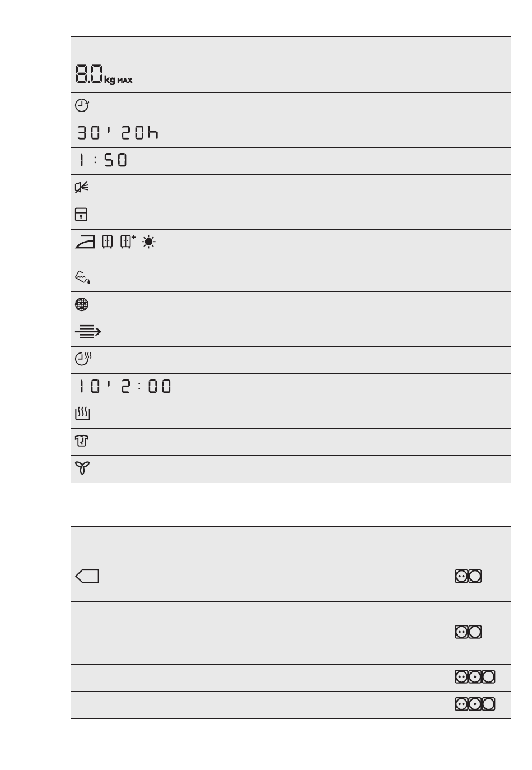This screenshot has height=770, width=532.
Task: Click the cupboard dry icon
Action: click(108, 242)
